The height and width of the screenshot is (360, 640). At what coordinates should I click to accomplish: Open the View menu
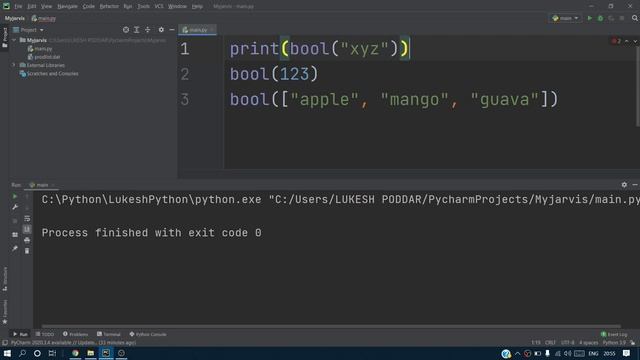(x=47, y=6)
